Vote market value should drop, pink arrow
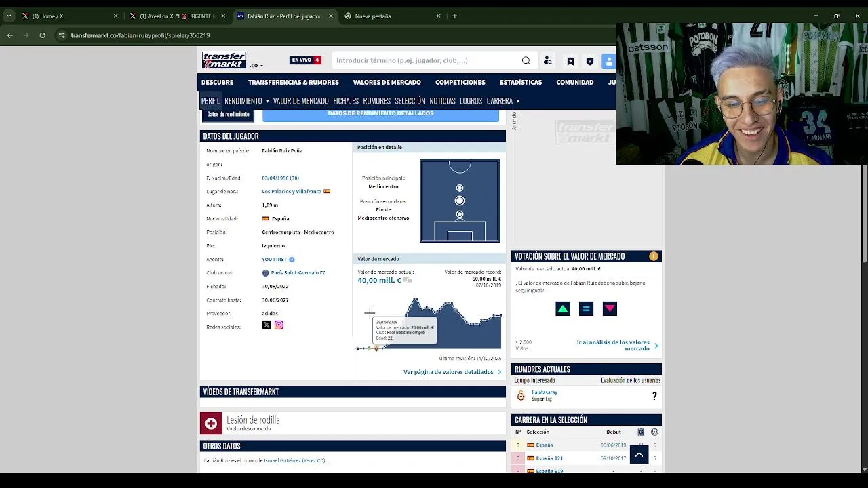The image size is (868, 488). [x=610, y=309]
